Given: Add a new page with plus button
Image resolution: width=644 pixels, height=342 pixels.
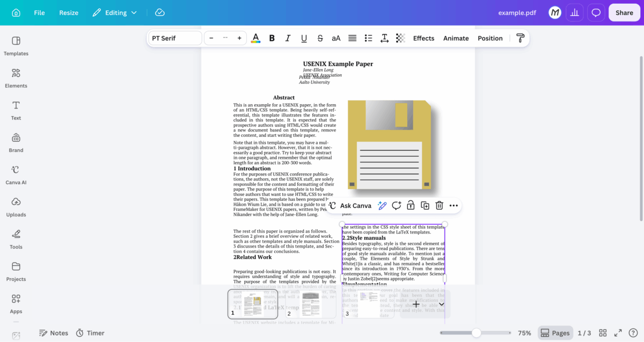Looking at the screenshot, I should click(x=416, y=304).
